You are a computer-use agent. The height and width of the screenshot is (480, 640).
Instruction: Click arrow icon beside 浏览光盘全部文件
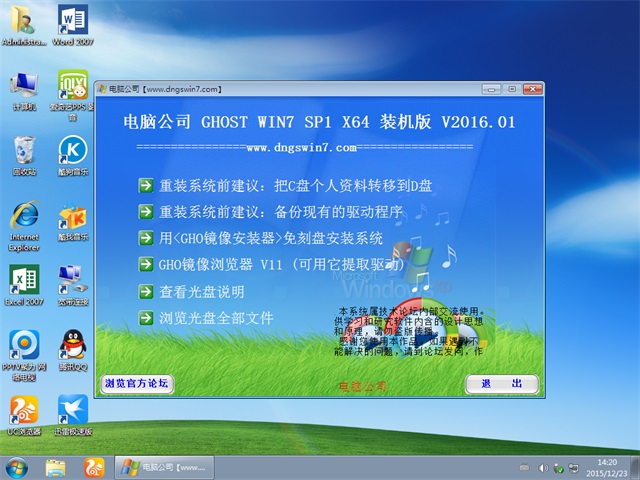point(146,318)
